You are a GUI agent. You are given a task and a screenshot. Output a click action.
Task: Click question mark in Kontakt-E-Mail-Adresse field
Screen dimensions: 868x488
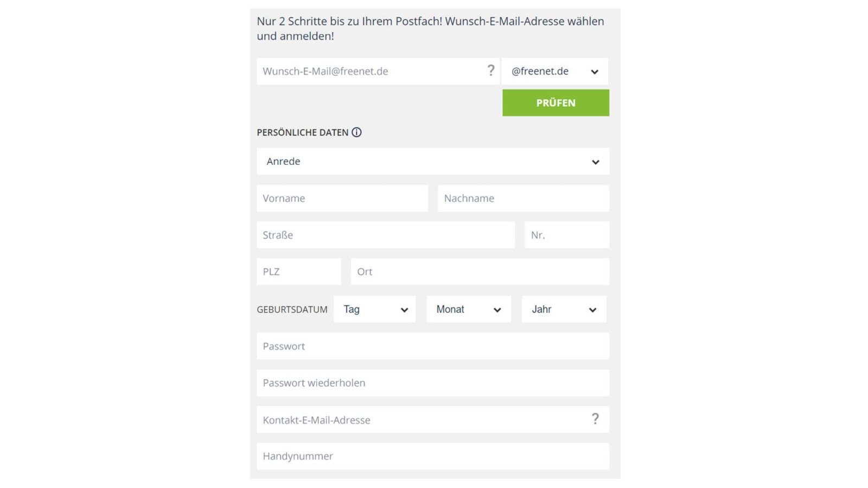point(595,419)
